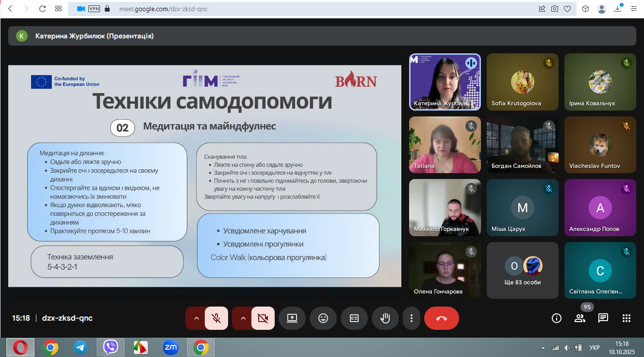Screen dimensions: 644x357
Task: Open the emoji reactions button
Action: coord(323,318)
